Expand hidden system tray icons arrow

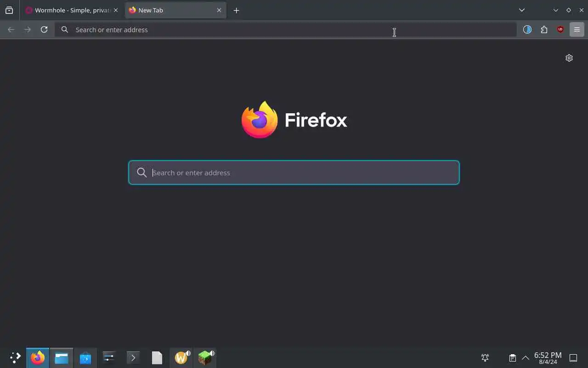(526, 357)
